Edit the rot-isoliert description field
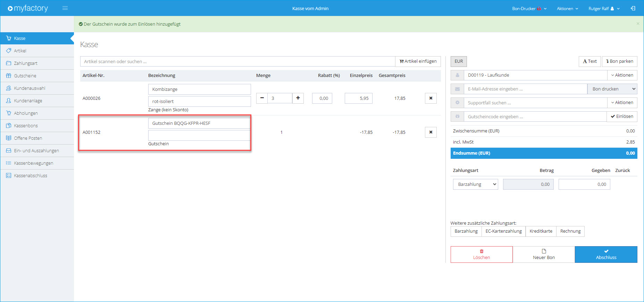Image resolution: width=644 pixels, height=302 pixels. tap(200, 101)
